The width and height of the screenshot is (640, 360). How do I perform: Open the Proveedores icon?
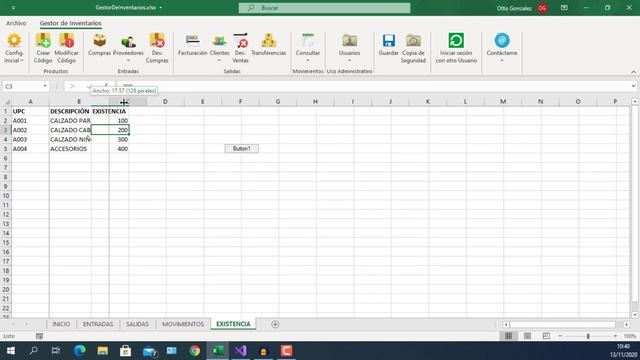point(128,40)
